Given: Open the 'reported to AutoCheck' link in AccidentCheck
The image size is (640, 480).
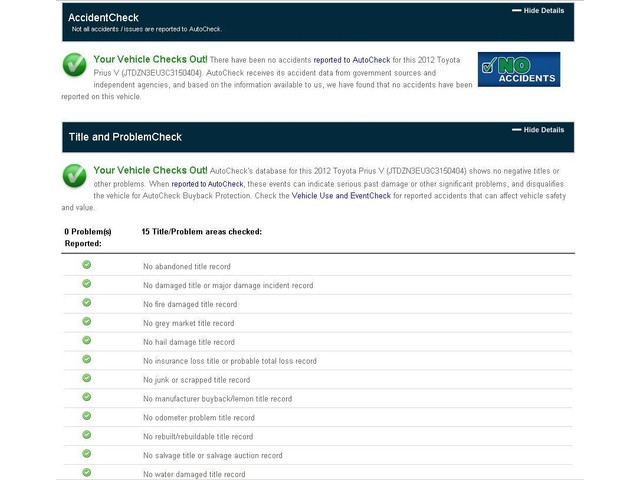Looking at the screenshot, I should 352,60.
